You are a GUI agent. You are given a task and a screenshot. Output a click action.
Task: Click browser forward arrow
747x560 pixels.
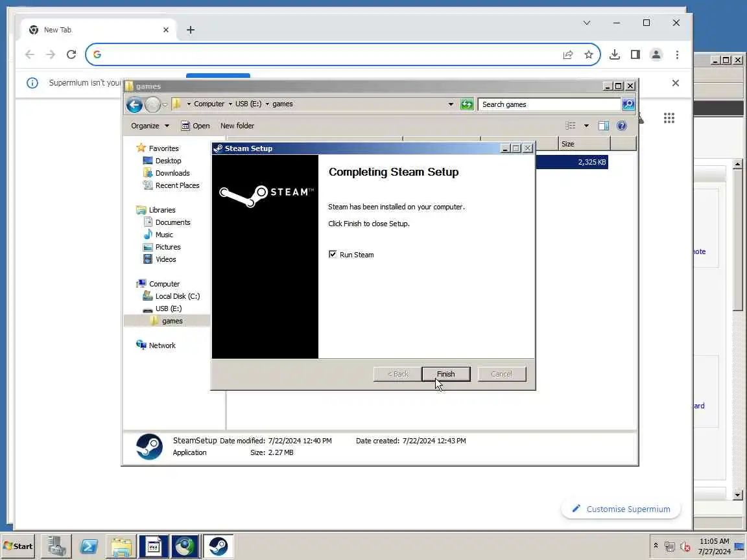pos(51,54)
